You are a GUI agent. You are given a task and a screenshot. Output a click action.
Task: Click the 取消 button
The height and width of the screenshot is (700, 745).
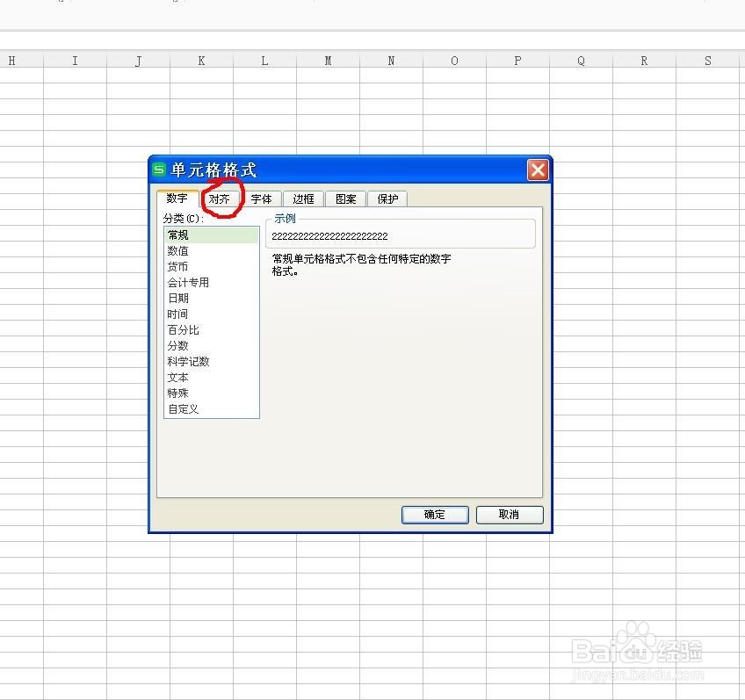[510, 515]
